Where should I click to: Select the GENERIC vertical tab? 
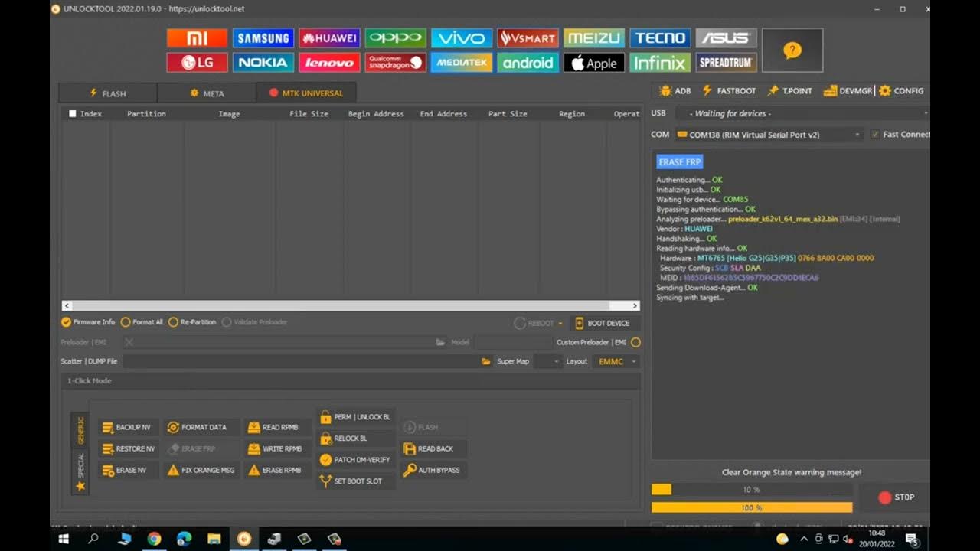click(x=80, y=430)
